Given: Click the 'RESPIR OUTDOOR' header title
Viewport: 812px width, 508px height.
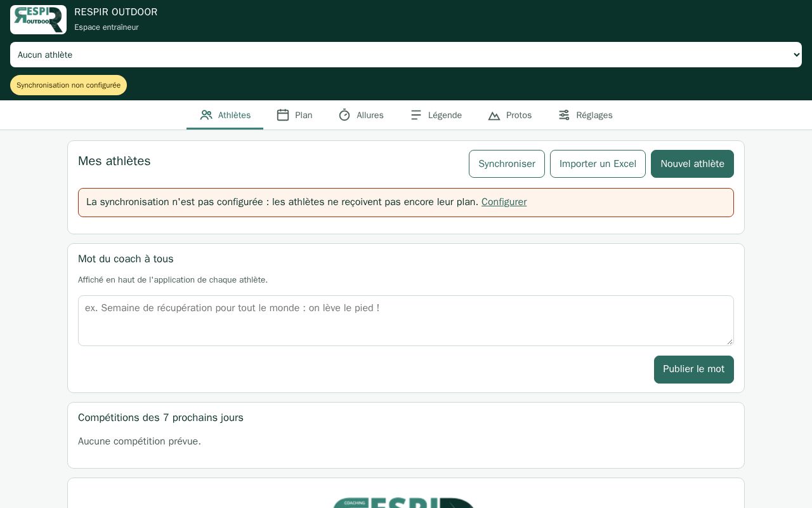Looking at the screenshot, I should click(x=116, y=12).
